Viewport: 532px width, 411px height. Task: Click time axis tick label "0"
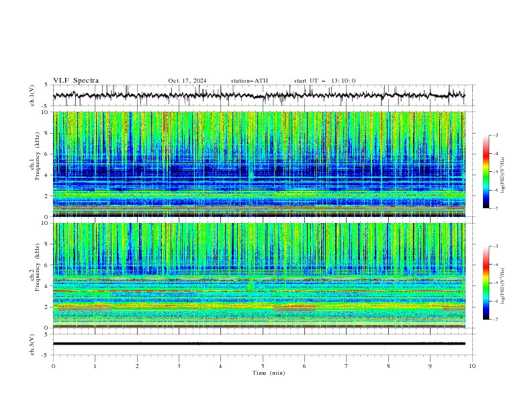[53, 366]
